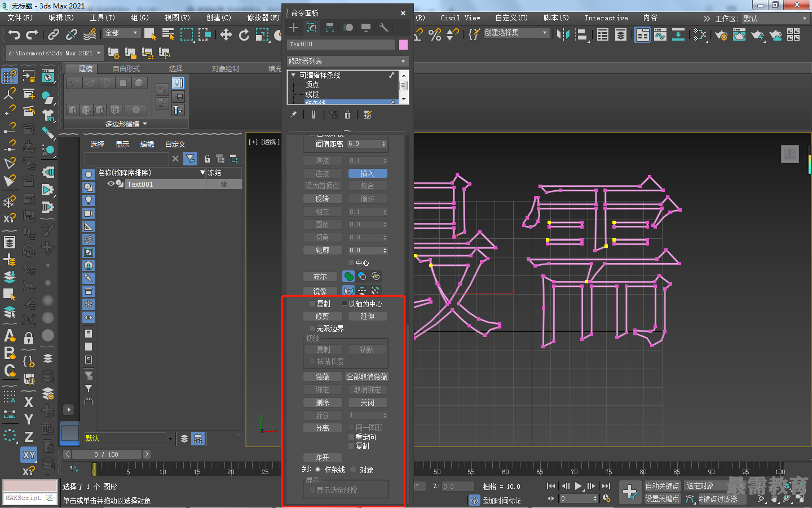Viewport: 812px width, 508px height.
Task: Click the Redo arrow in main toolbar
Action: tap(32, 35)
